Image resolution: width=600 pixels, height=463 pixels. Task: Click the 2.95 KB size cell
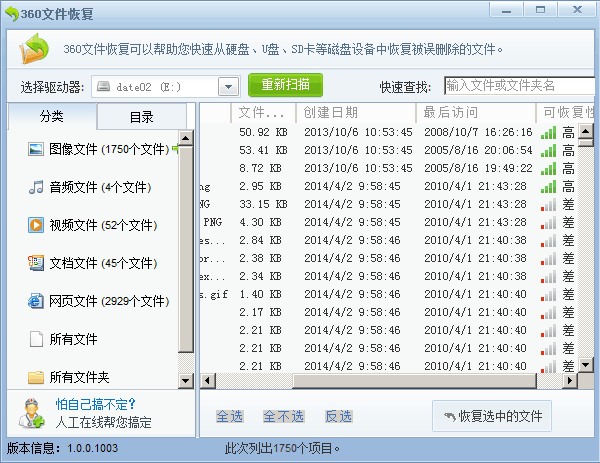260,186
